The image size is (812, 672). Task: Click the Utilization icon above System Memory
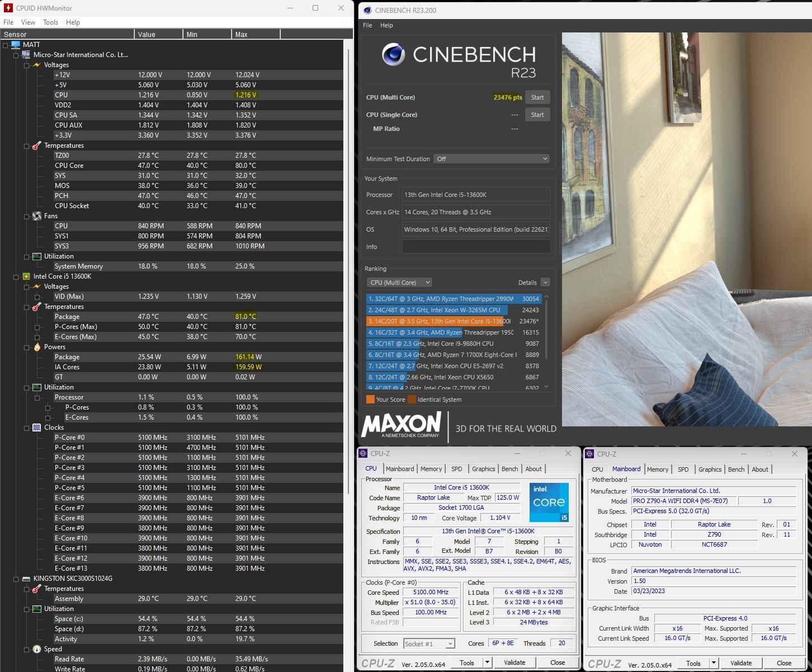pyautogui.click(x=37, y=256)
